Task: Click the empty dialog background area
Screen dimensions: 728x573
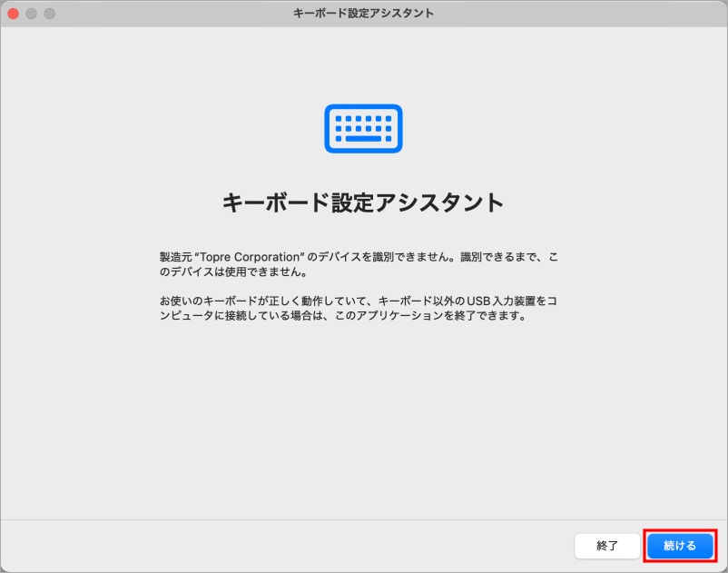Action: coord(363,427)
